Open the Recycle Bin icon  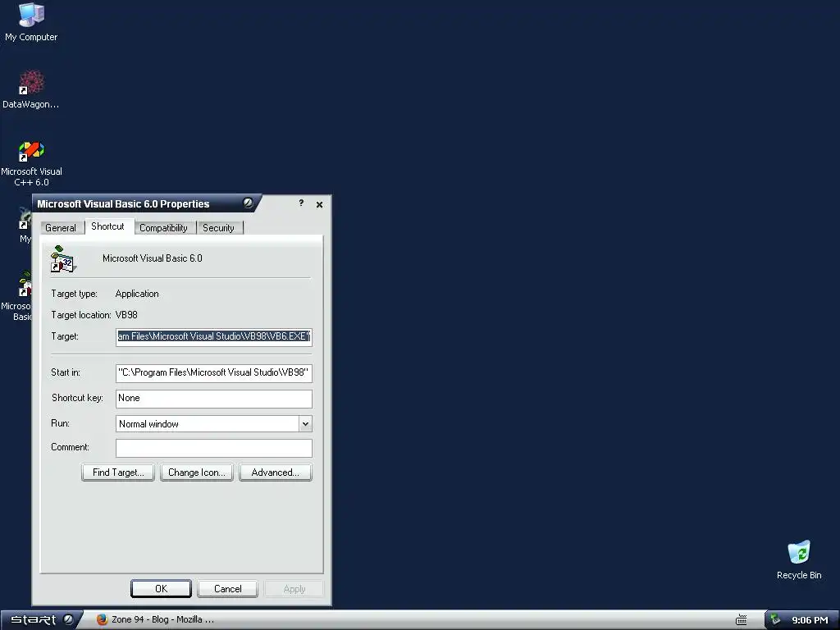tap(799, 559)
